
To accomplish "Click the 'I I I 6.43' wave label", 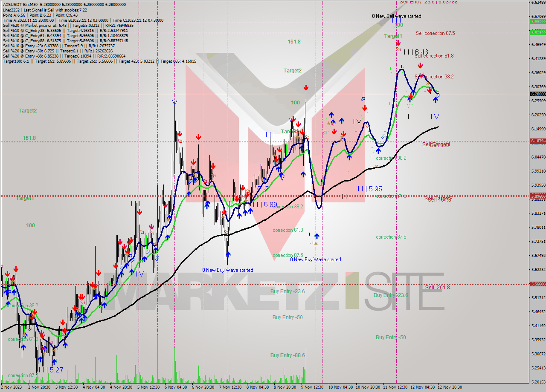I will click(415, 52).
